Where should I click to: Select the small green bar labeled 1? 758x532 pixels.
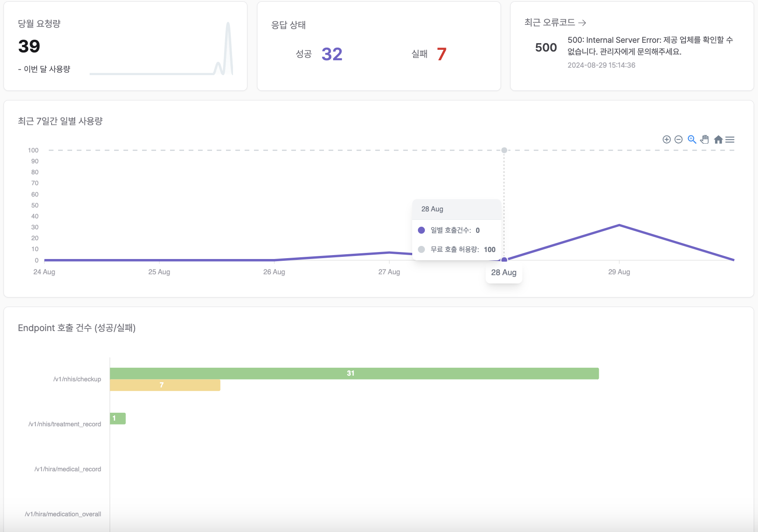tap(118, 418)
